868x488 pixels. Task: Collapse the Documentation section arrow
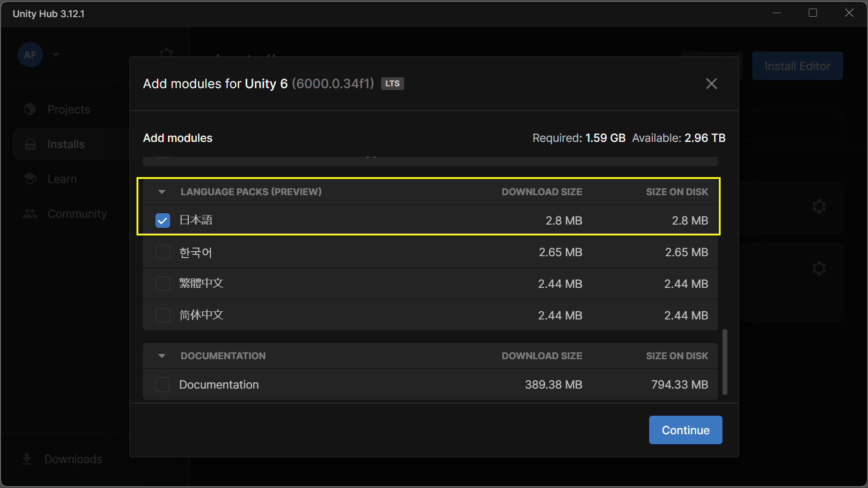[x=162, y=356]
